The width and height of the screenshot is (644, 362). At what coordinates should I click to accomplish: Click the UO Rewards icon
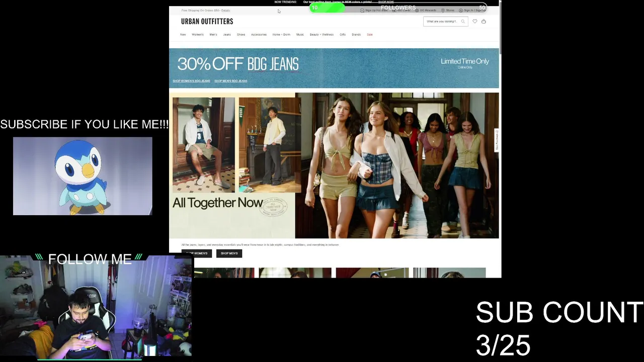coord(417,10)
